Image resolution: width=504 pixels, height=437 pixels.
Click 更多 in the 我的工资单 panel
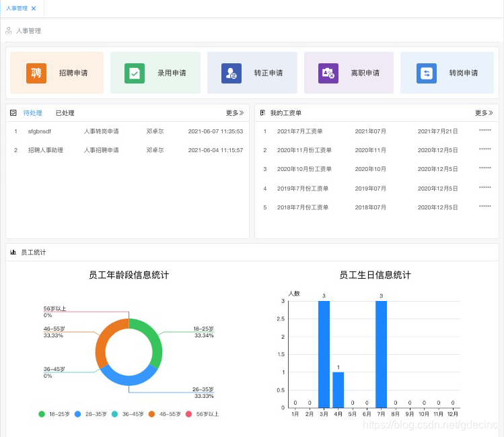(484, 113)
